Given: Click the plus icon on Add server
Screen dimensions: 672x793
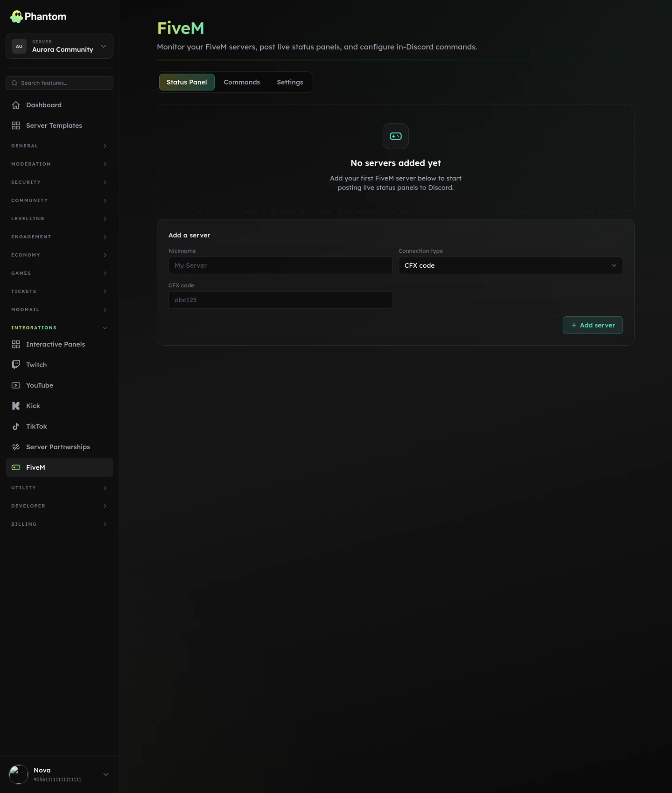Looking at the screenshot, I should 574,325.
